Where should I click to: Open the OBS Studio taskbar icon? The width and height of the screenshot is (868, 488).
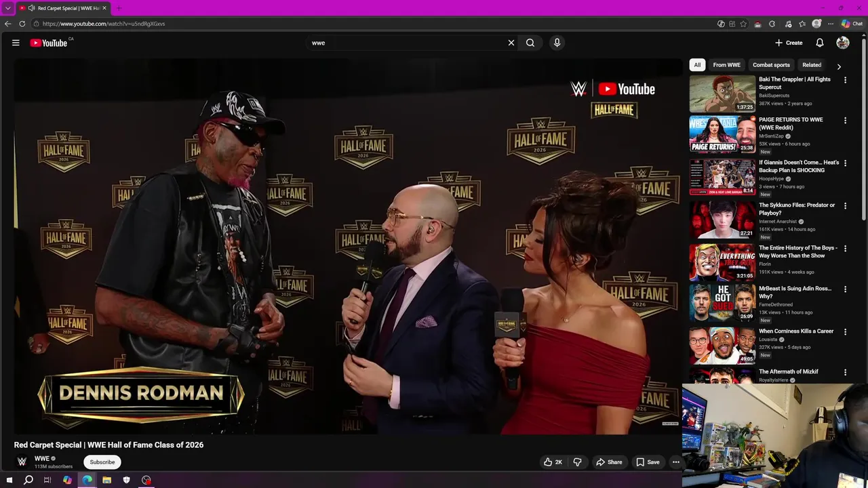coord(146,480)
